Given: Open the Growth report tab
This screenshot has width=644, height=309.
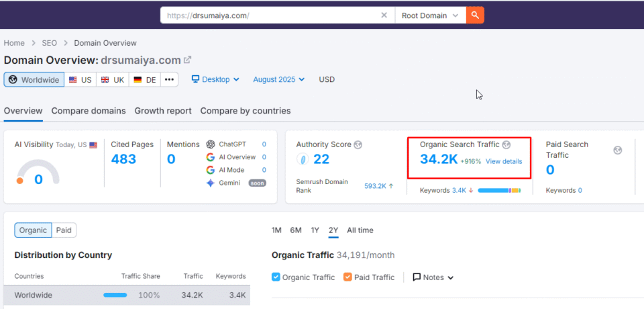Looking at the screenshot, I should coord(163,111).
